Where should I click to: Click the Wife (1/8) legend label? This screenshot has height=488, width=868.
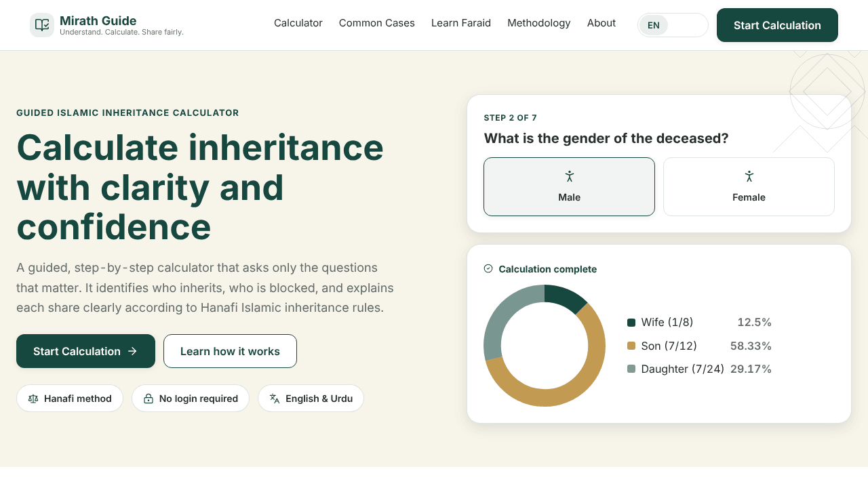(x=667, y=323)
